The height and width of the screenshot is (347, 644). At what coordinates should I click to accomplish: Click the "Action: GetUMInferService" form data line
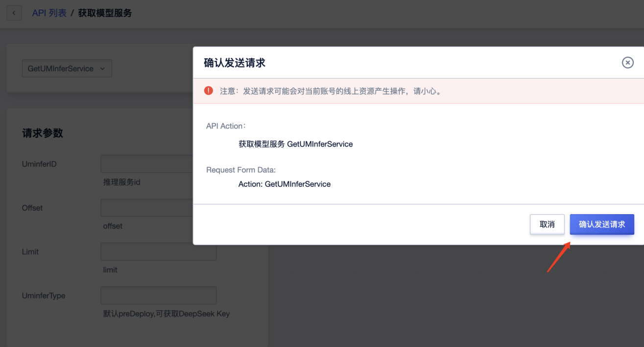click(285, 184)
